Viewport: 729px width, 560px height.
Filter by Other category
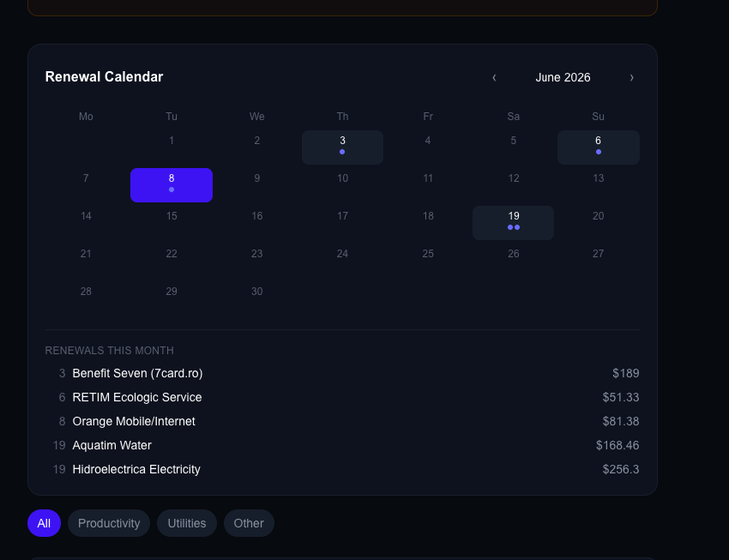click(249, 523)
